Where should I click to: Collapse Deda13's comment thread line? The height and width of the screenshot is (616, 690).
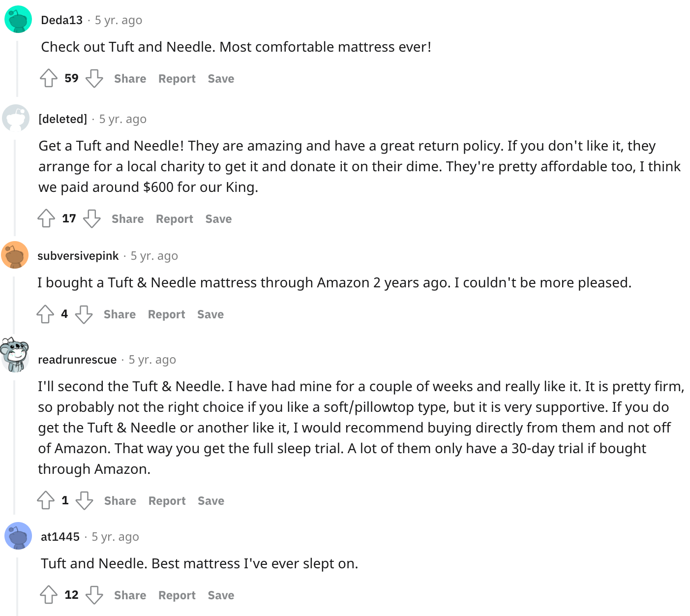click(17, 69)
